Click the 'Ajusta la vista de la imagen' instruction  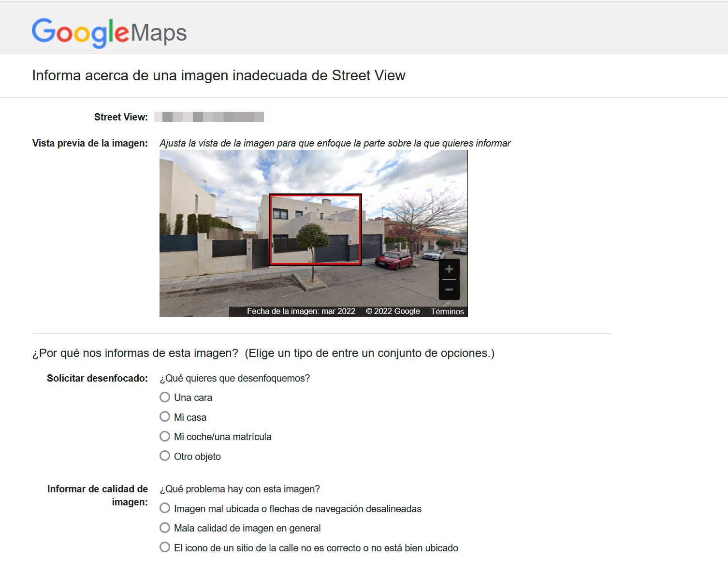[x=335, y=143]
